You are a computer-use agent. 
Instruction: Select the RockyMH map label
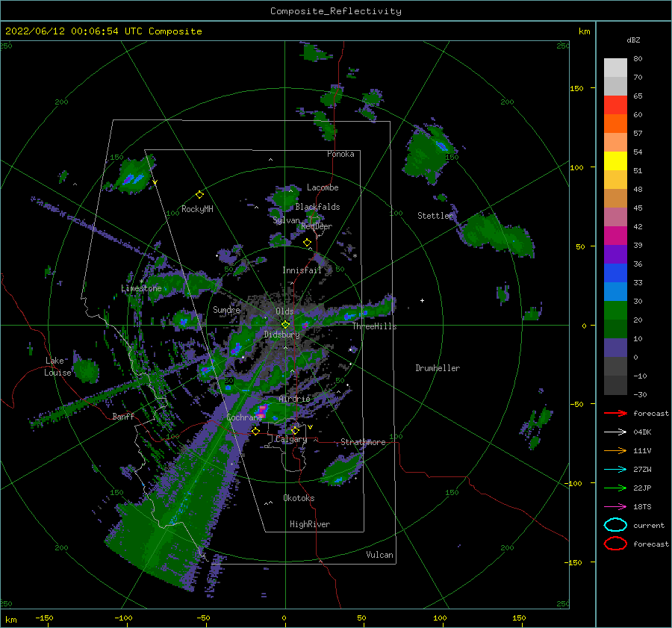(x=197, y=209)
